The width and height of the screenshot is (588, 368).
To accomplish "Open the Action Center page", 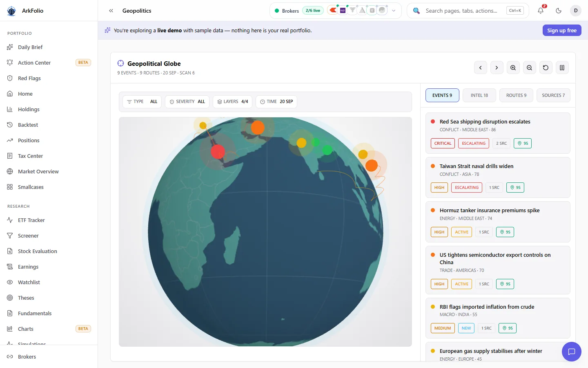I will coord(49,63).
